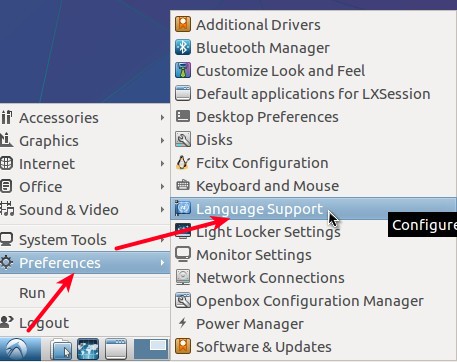Open Fcitx Configuration entry
457x362 pixels.
click(313, 163)
